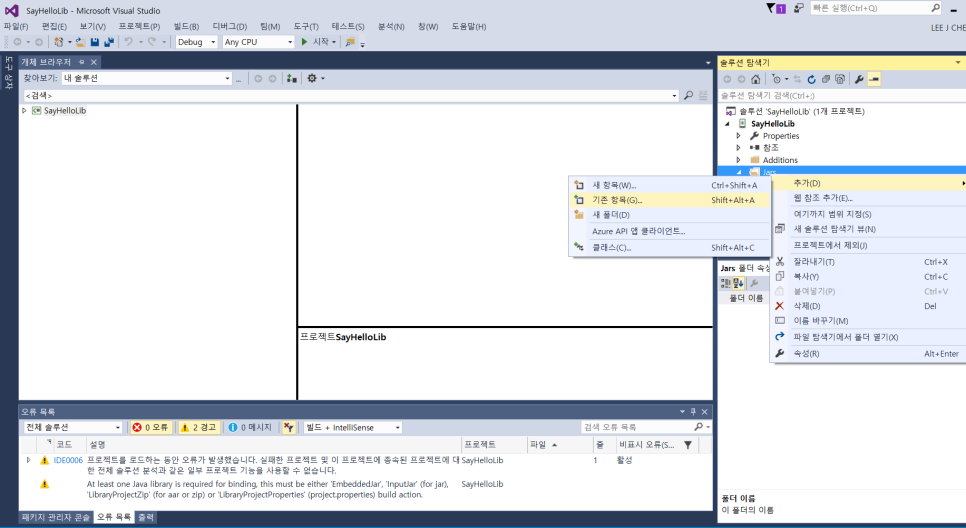
Task: Open the IDE0006 error code link
Action: click(x=68, y=460)
